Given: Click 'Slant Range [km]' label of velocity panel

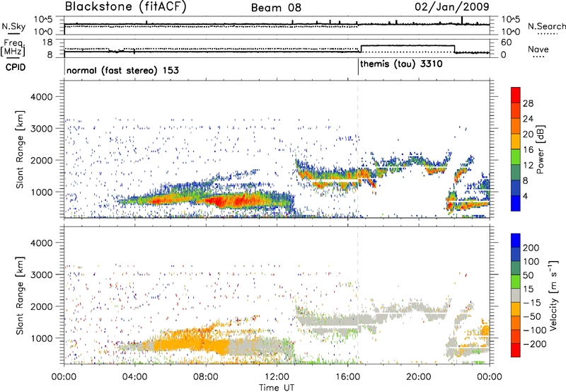Looking at the screenshot, I should coord(20,295).
